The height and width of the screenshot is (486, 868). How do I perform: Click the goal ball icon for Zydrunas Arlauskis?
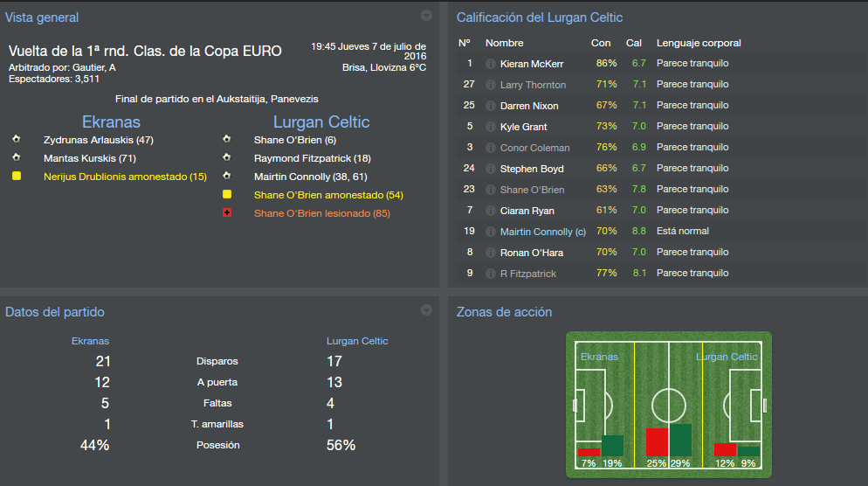coord(17,139)
